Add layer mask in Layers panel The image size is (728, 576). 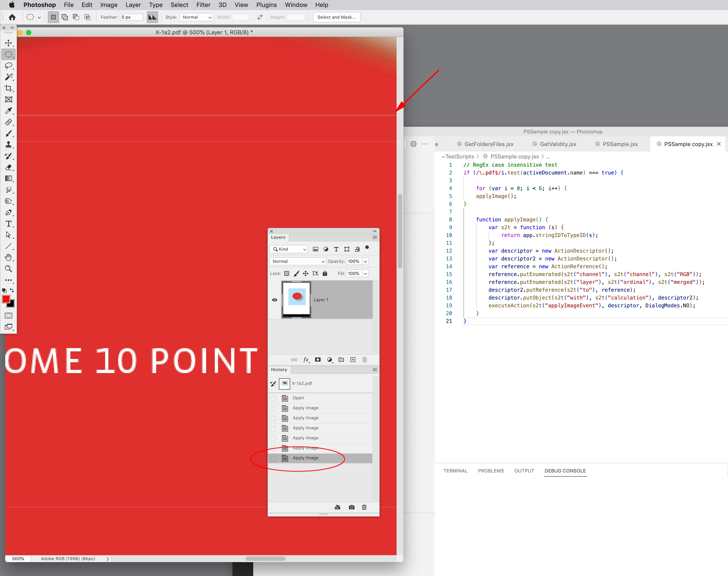tap(318, 359)
